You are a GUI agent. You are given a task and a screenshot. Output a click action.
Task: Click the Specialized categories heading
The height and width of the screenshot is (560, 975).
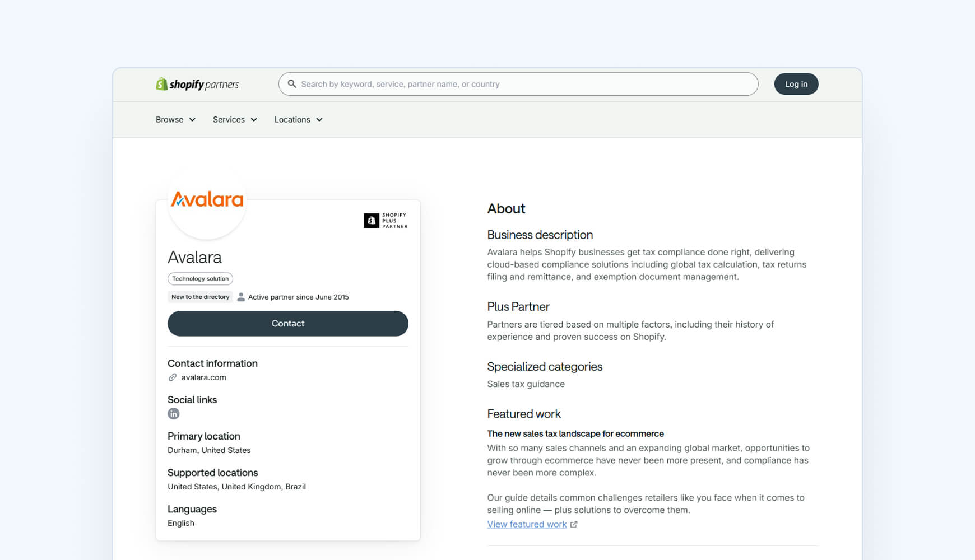pos(545,367)
